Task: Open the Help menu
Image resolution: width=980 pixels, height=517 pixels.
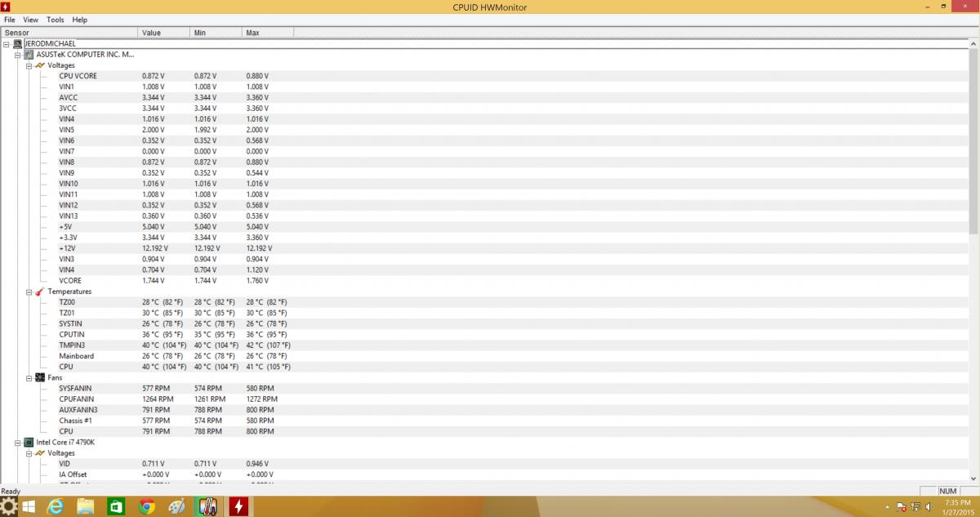Action: coord(79,20)
